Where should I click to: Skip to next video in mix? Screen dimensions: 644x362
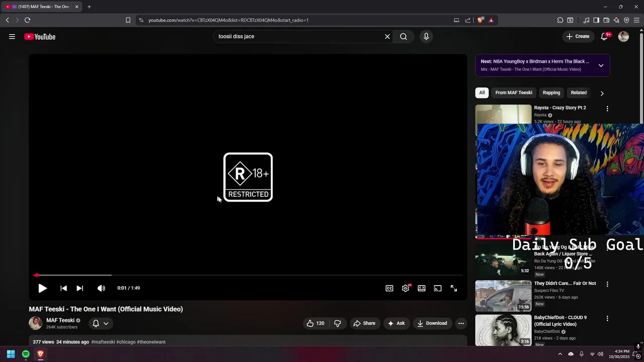pyautogui.click(x=79, y=288)
